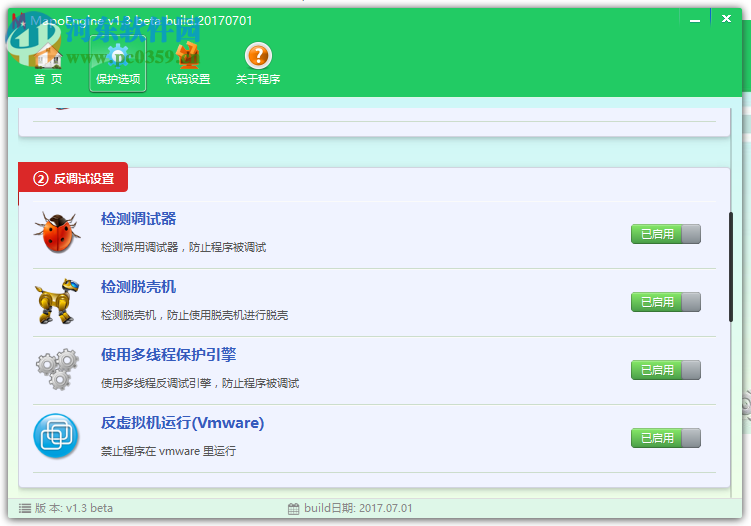Toggle 检测调试器 enabled switch
751x526 pixels.
point(666,234)
